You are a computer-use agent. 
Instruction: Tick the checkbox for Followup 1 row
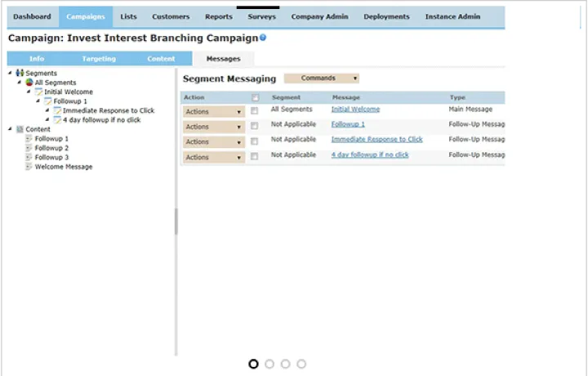pyautogui.click(x=255, y=126)
